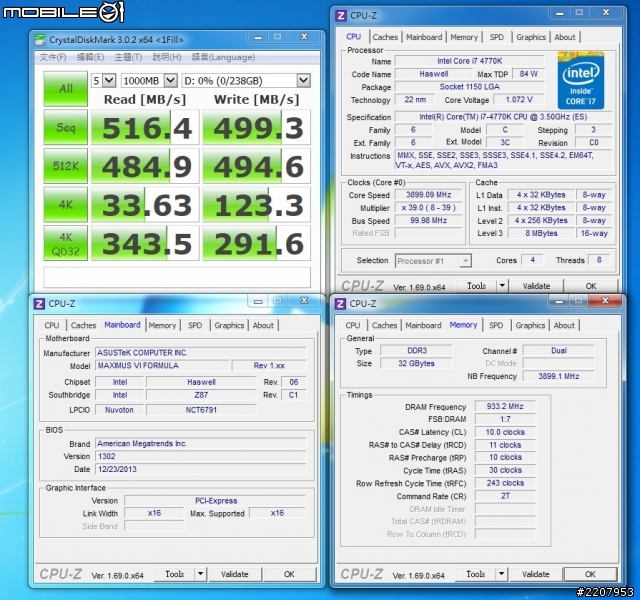Click Validate in Memory CPU-Z window
The image size is (640, 600).
pos(536,574)
